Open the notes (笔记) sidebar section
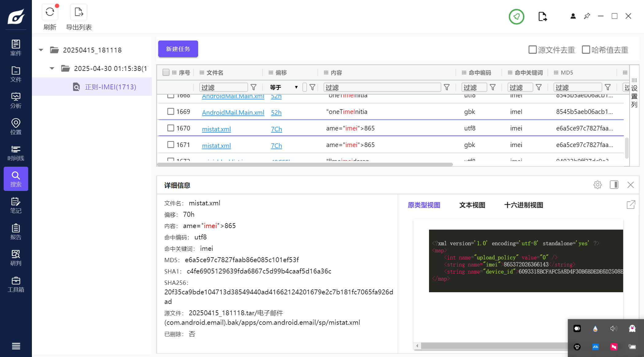Image resolution: width=644 pixels, height=357 pixels. [16, 205]
